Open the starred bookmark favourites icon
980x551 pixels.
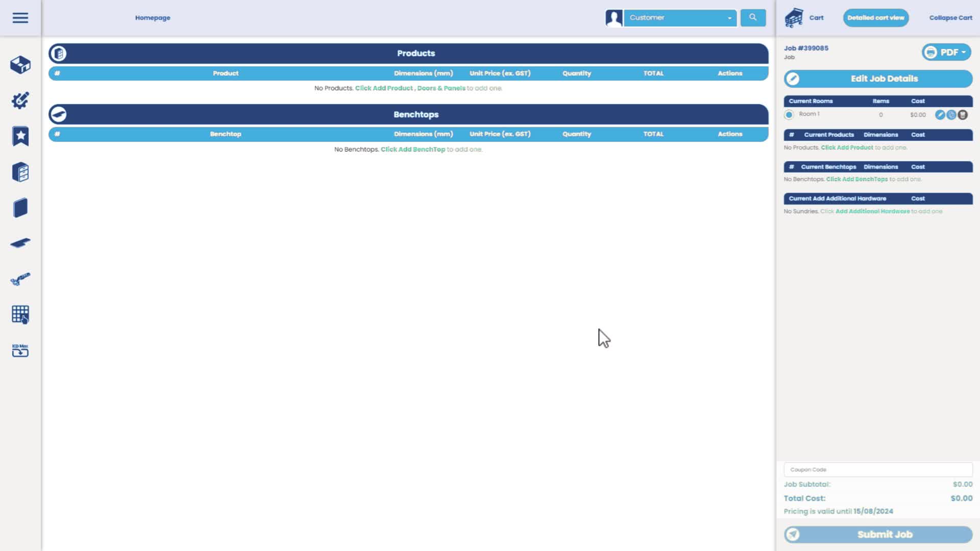click(20, 136)
